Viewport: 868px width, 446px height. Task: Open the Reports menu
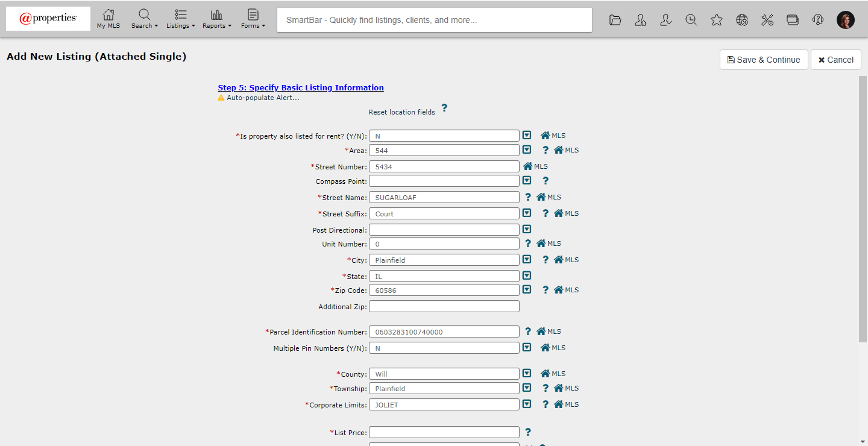click(x=216, y=19)
